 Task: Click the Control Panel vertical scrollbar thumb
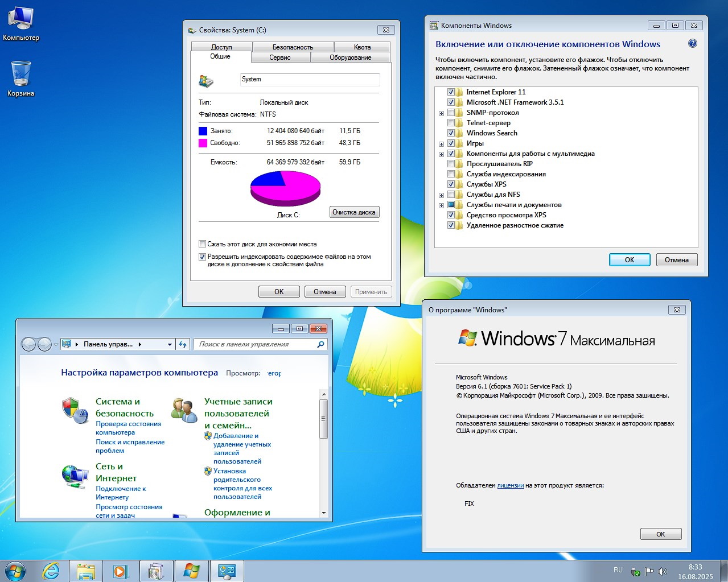click(x=323, y=419)
